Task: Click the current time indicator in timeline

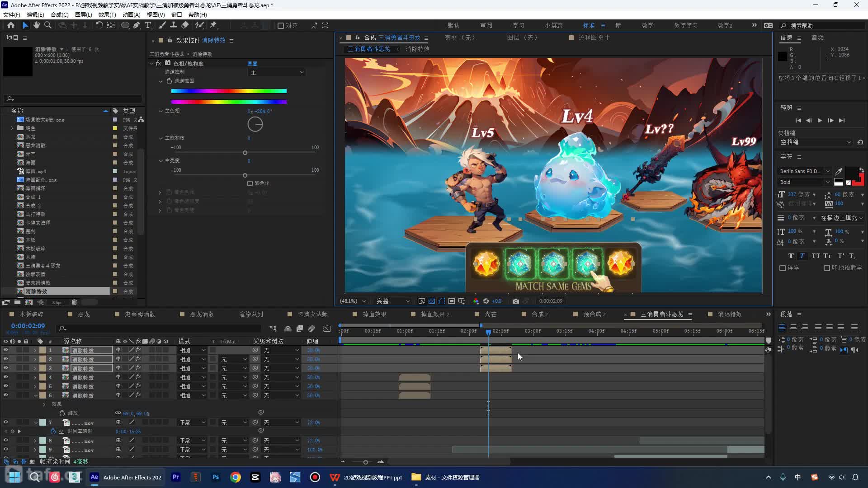Action: (x=488, y=332)
